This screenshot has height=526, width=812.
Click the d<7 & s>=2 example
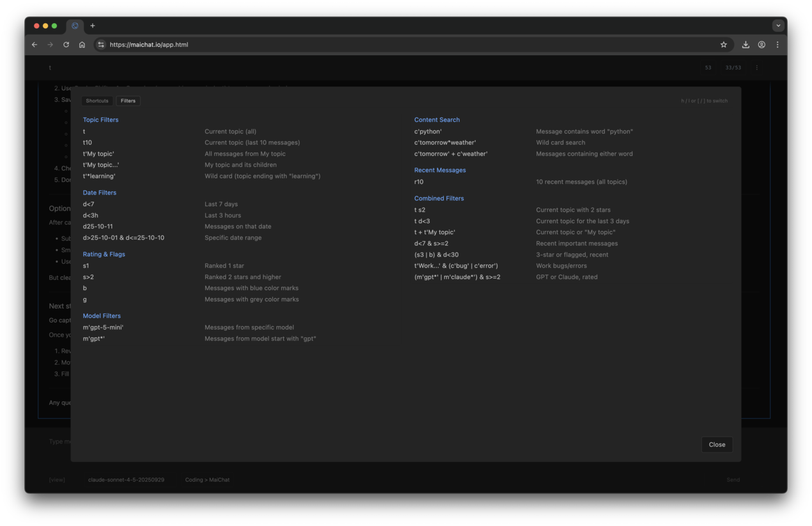point(431,244)
